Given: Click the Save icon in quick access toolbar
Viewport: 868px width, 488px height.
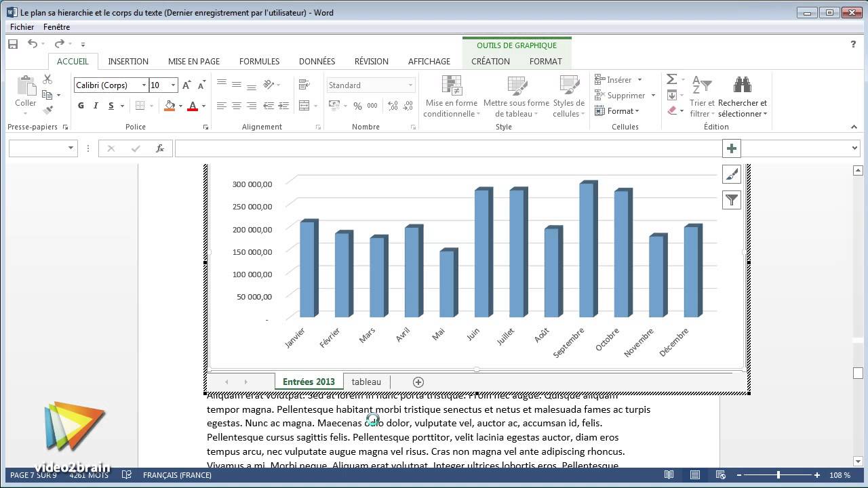Looking at the screenshot, I should click(13, 44).
